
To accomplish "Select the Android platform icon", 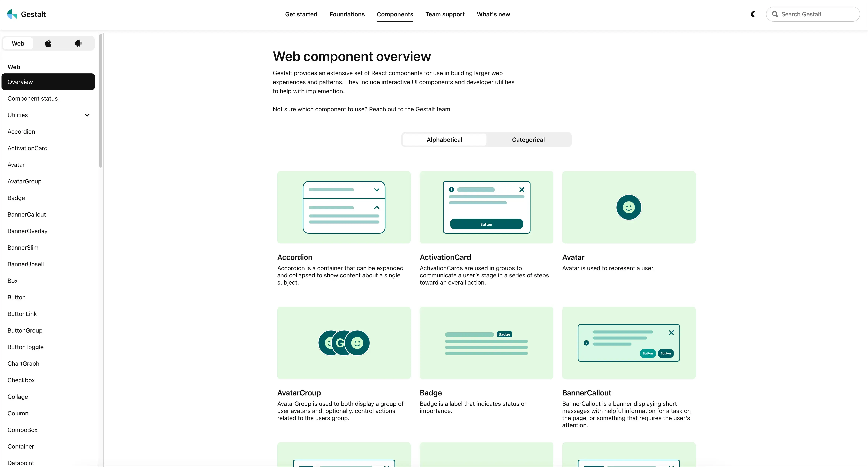I will (x=78, y=43).
